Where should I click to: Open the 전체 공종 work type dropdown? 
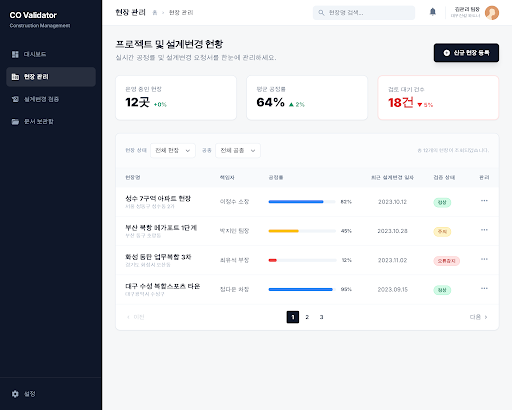[238, 150]
